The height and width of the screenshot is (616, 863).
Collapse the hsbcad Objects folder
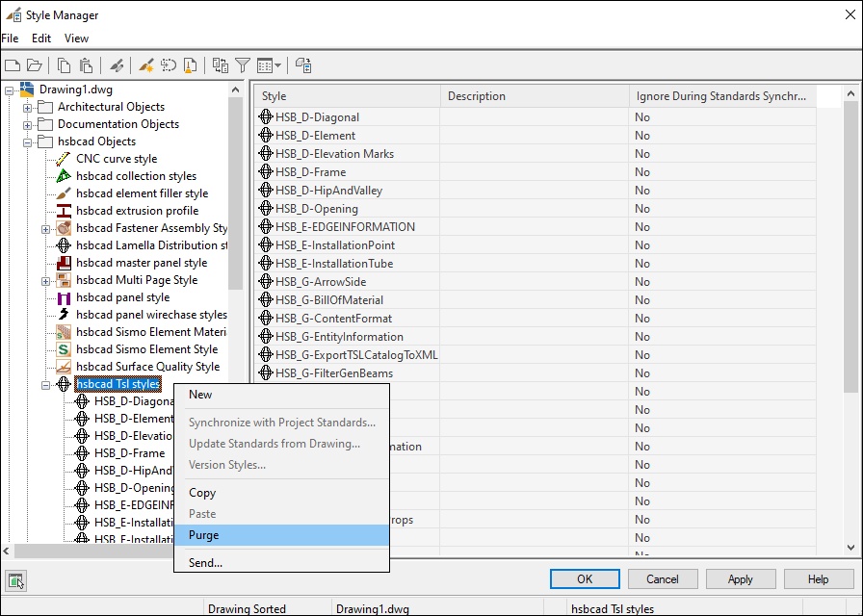(27, 142)
